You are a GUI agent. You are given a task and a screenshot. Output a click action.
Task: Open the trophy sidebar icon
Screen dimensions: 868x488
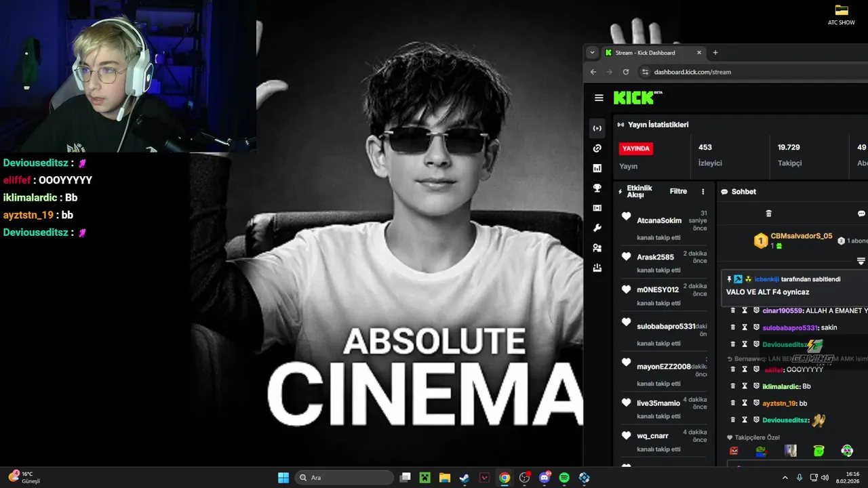(x=597, y=188)
